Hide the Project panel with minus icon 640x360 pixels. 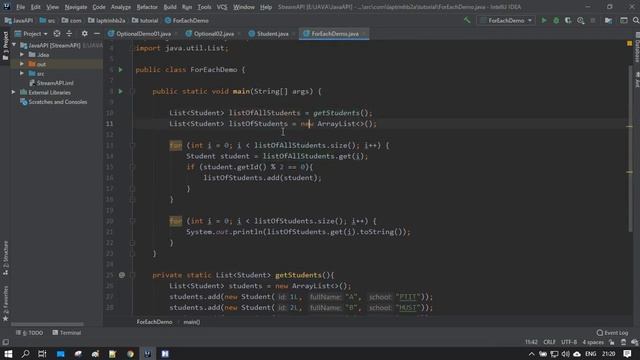[97, 33]
